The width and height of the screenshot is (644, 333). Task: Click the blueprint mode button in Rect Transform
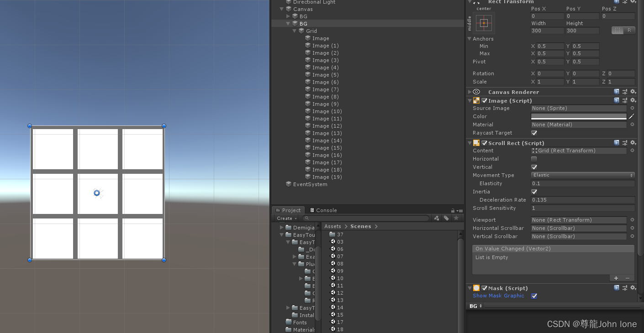point(618,31)
